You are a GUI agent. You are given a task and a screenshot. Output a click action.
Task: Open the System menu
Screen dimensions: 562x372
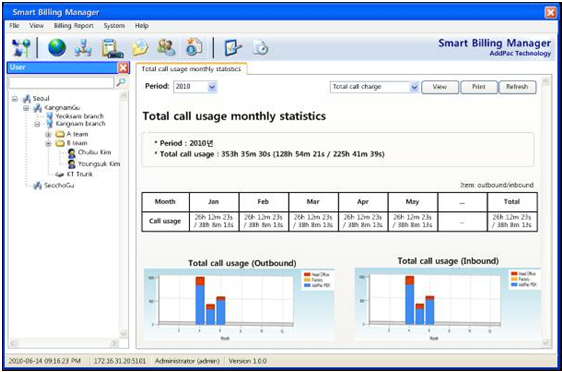point(114,26)
